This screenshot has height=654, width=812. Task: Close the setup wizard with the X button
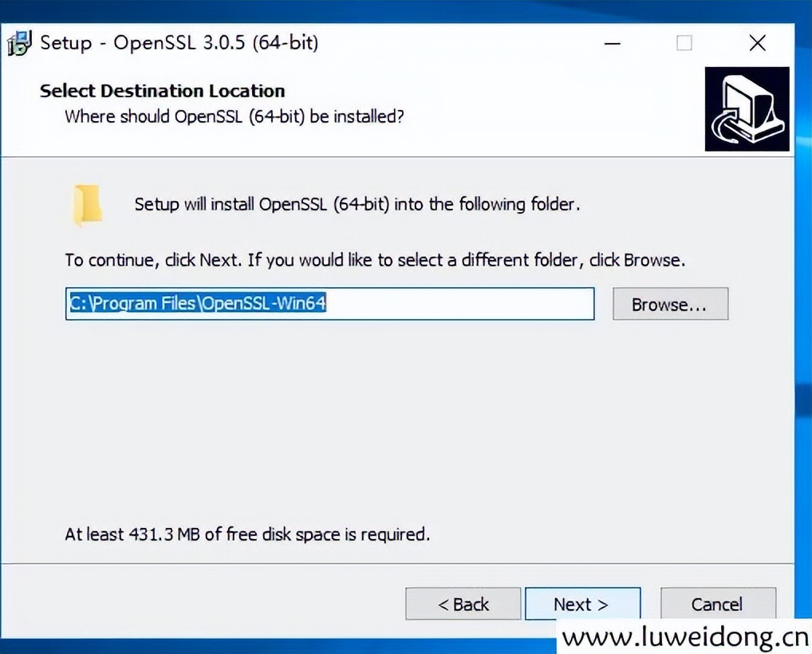pyautogui.click(x=756, y=43)
